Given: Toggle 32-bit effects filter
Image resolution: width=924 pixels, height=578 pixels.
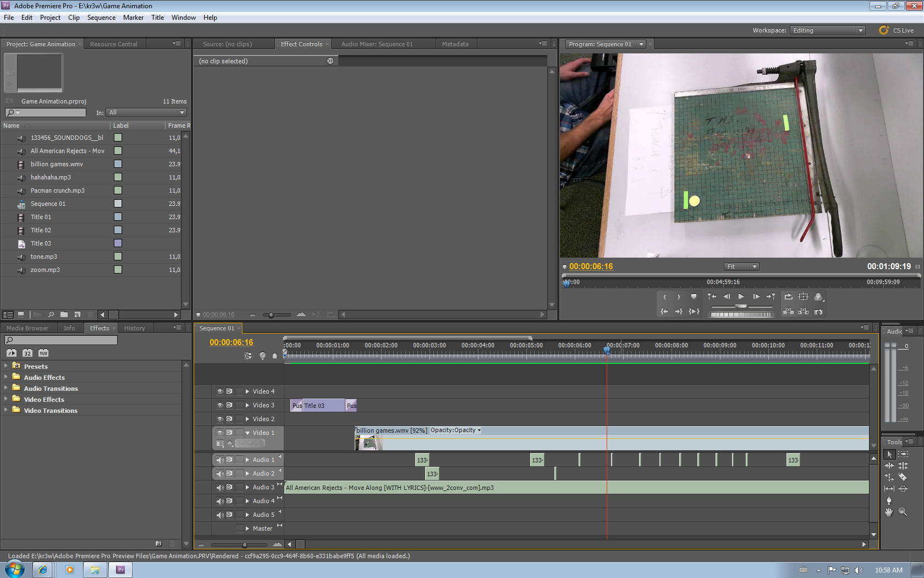Looking at the screenshot, I should (x=28, y=353).
